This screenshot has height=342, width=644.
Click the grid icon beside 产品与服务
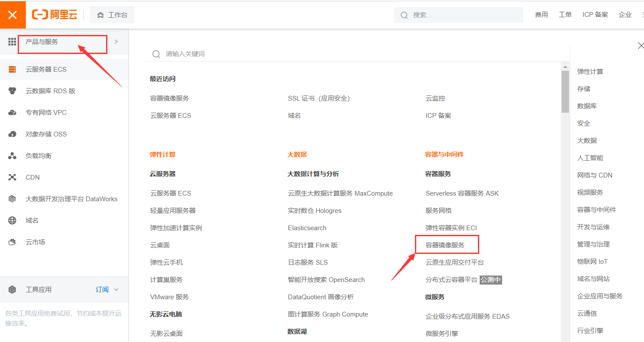12,42
